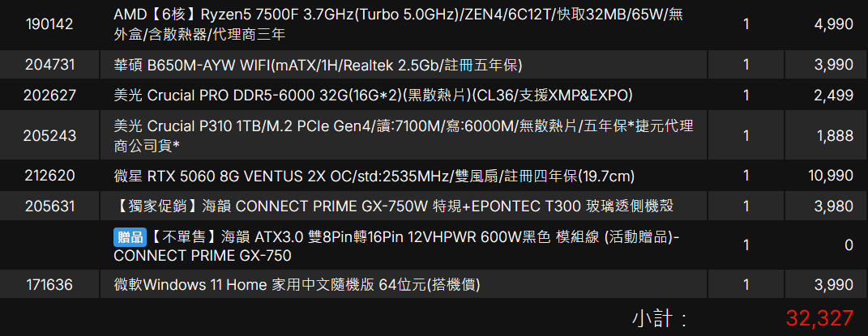The width and height of the screenshot is (868, 336).
Task: Open the Crucial P310 1TB SSD item
Action: pos(403,135)
